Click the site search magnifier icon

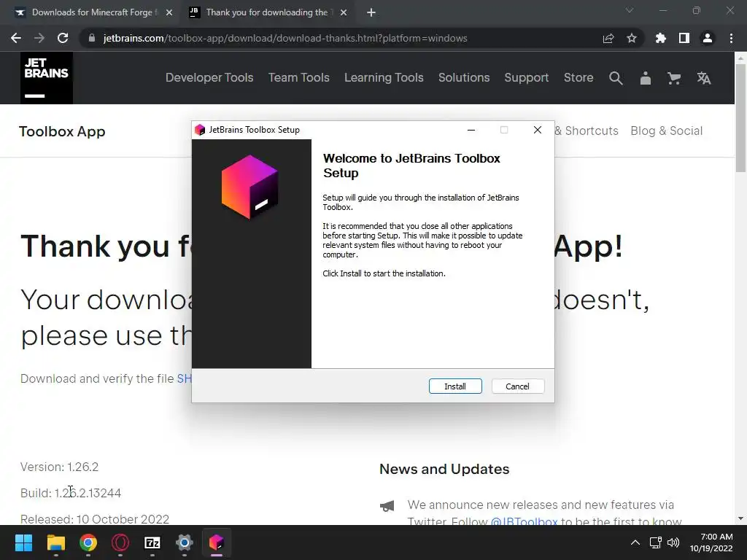pyautogui.click(x=616, y=78)
